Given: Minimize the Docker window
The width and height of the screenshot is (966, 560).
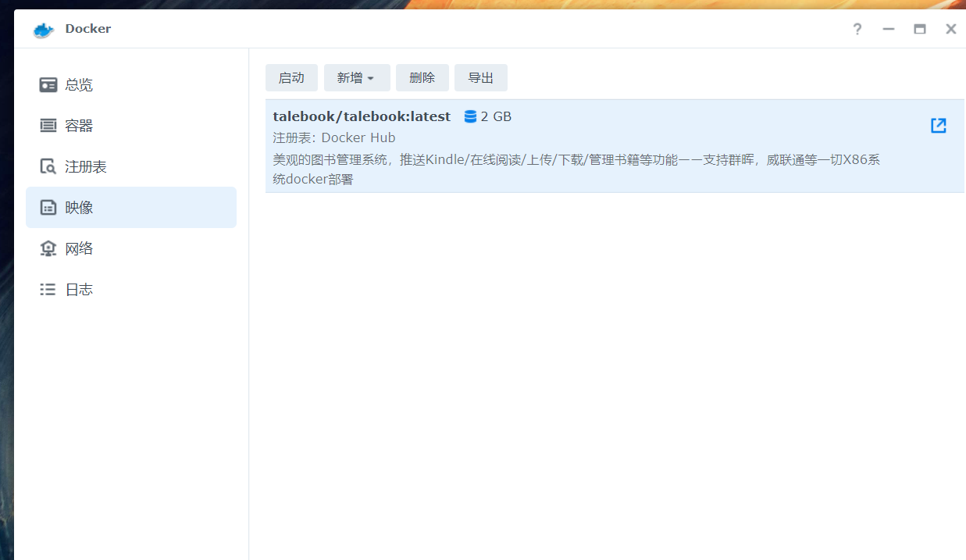Looking at the screenshot, I should (889, 29).
